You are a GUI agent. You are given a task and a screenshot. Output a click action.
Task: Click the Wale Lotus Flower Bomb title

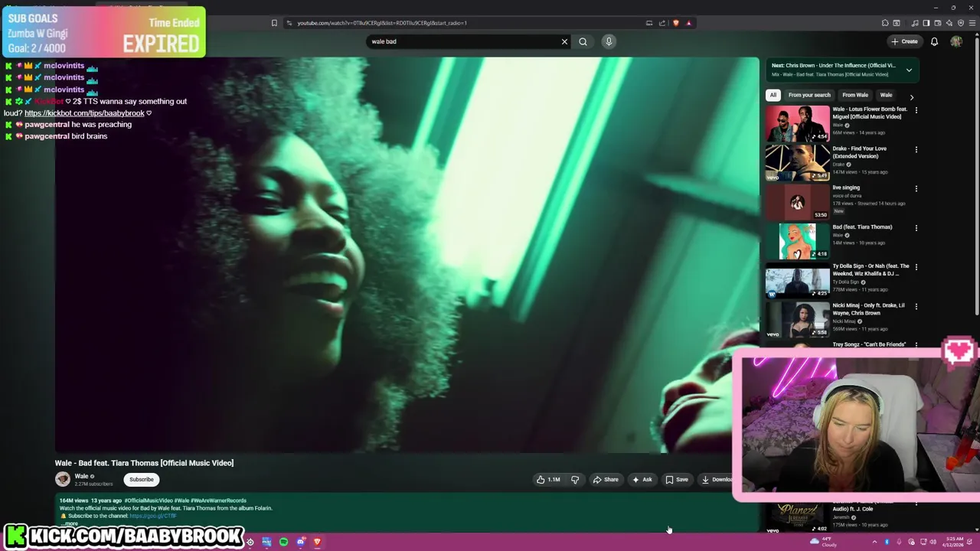[870, 112]
